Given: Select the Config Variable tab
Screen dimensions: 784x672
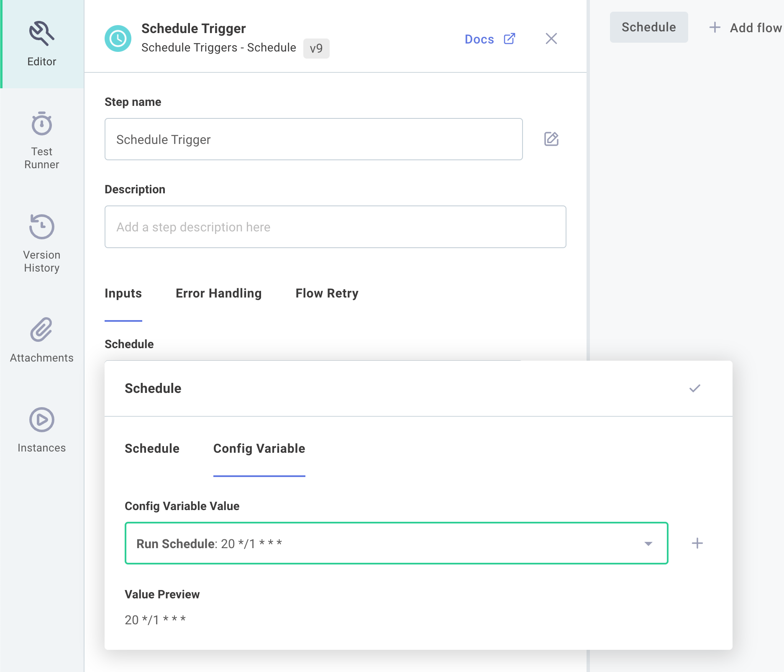Looking at the screenshot, I should [x=259, y=449].
